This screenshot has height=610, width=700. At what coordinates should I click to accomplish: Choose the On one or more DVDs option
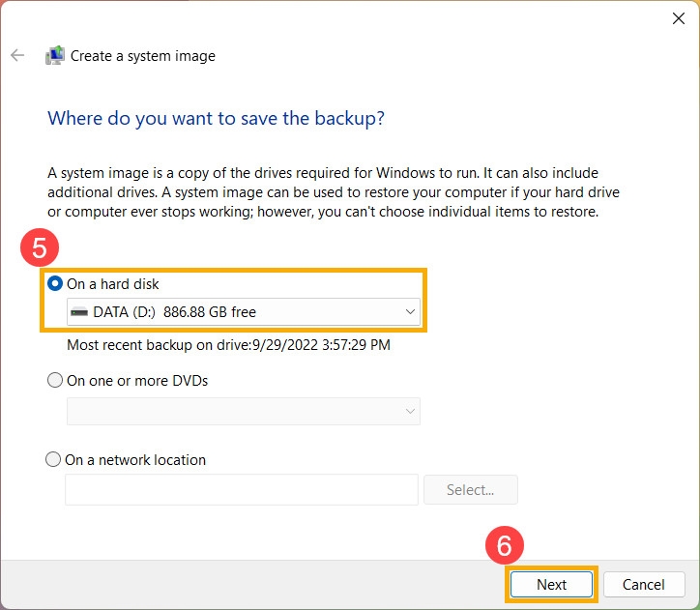click(55, 381)
